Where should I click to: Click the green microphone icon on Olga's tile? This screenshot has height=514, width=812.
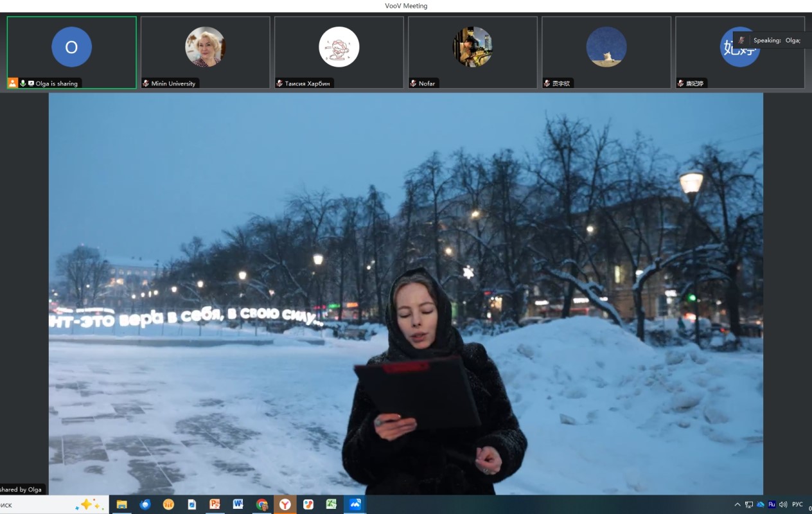click(23, 84)
